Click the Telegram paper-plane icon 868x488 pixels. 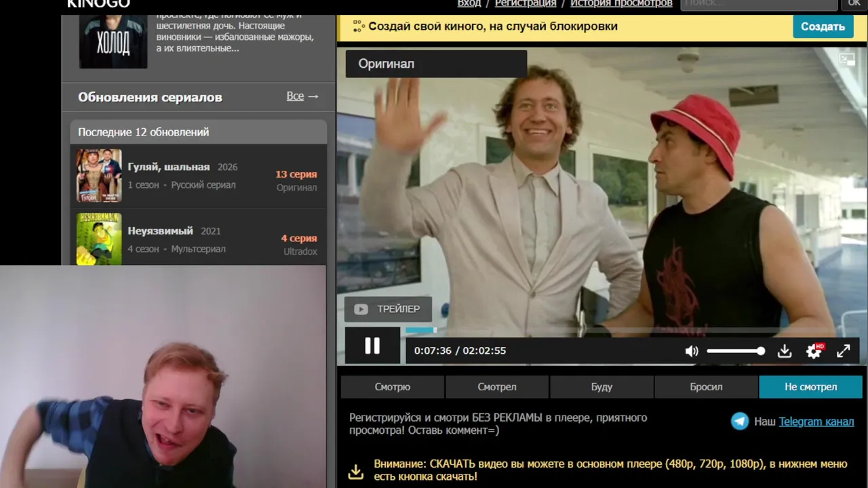740,422
